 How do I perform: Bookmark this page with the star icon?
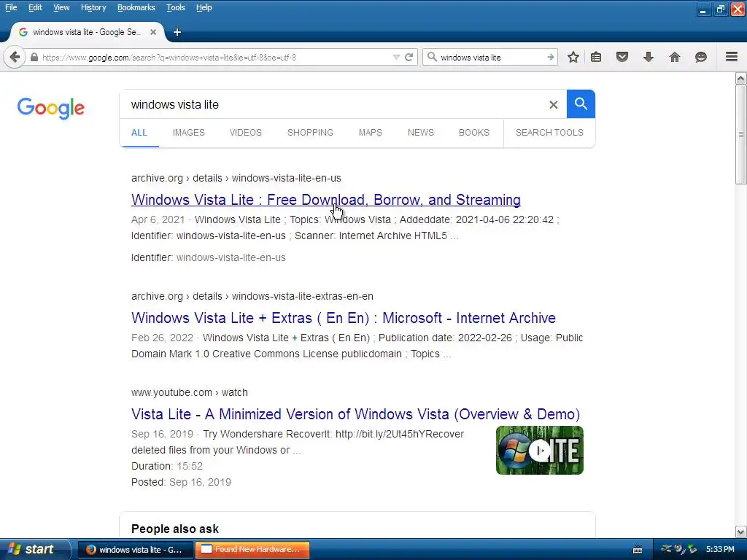tap(573, 57)
